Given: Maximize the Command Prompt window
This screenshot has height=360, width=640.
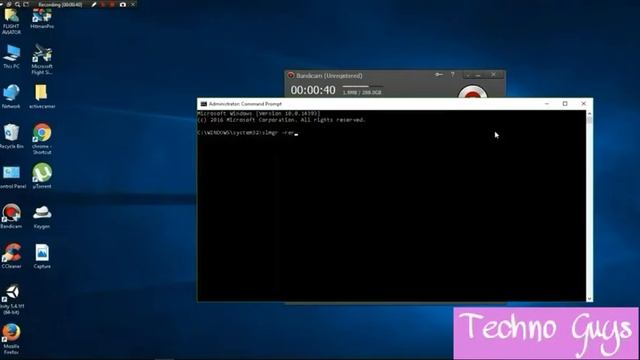Looking at the screenshot, I should pyautogui.click(x=565, y=104).
